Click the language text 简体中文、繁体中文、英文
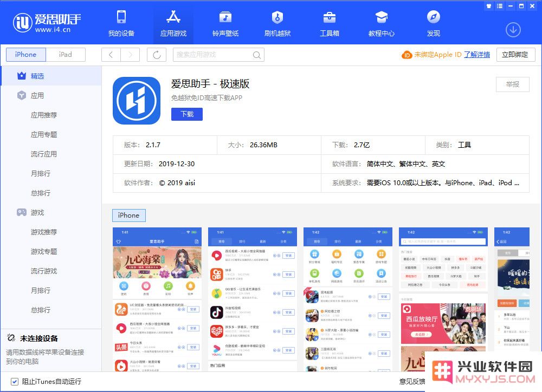 tap(406, 164)
